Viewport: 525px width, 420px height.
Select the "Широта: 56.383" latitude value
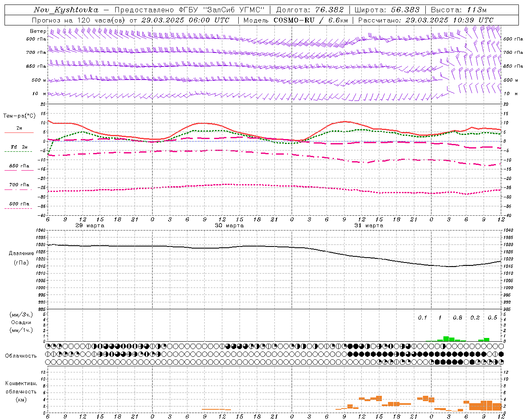[x=387, y=10]
